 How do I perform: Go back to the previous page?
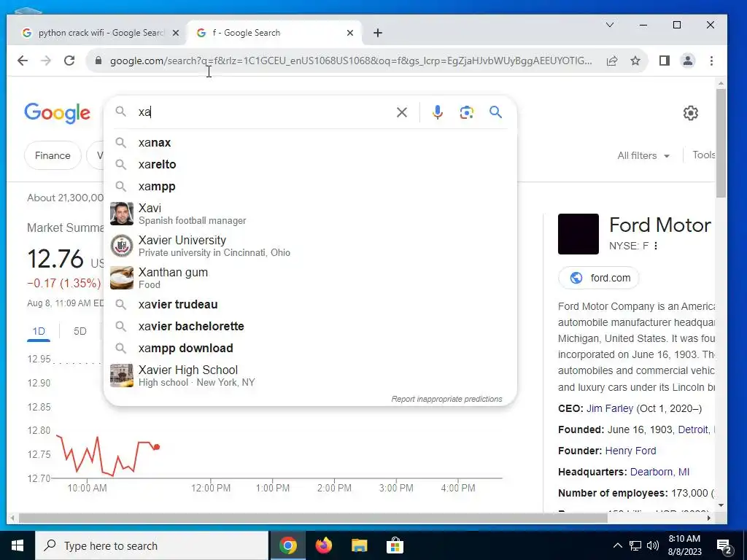click(x=23, y=61)
